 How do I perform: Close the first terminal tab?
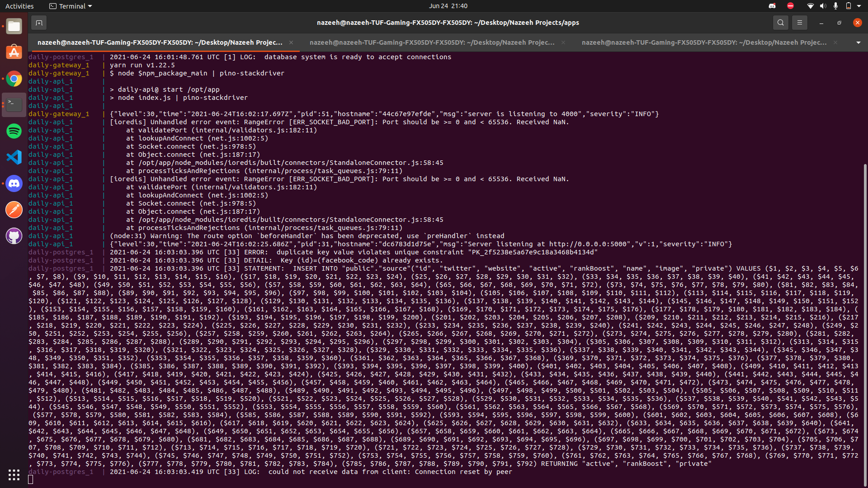[291, 42]
